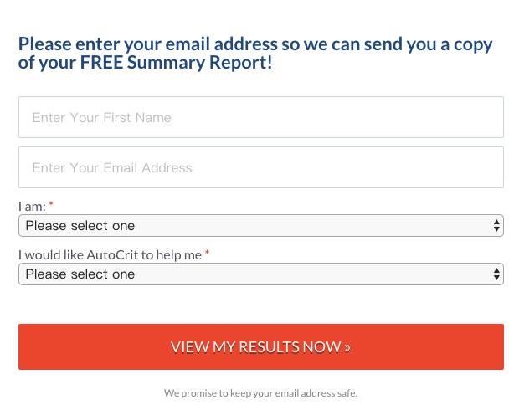
Task: Click the up-down arrows on the AutoCrit select
Action: click(x=497, y=274)
